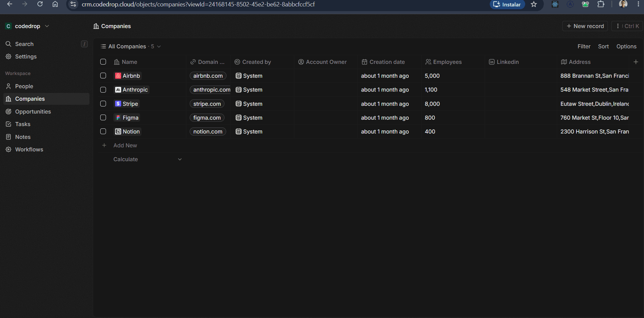Viewport: 644px width, 318px height.
Task: Select Companies in the sidebar
Action: pyautogui.click(x=46, y=99)
